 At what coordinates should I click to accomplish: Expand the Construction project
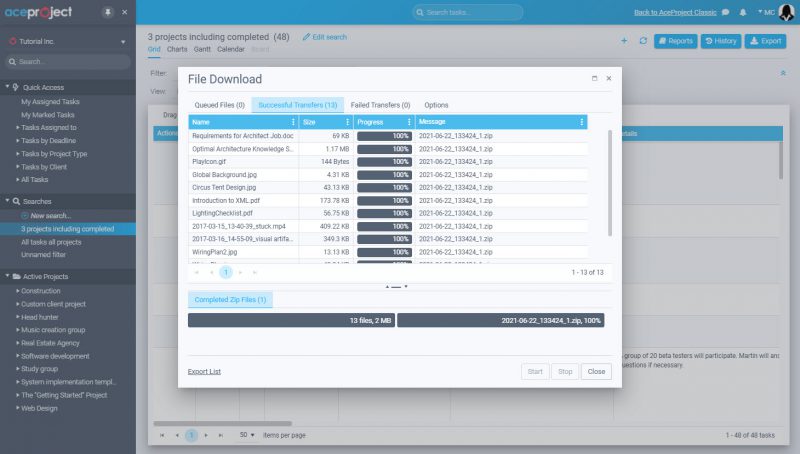tap(17, 291)
